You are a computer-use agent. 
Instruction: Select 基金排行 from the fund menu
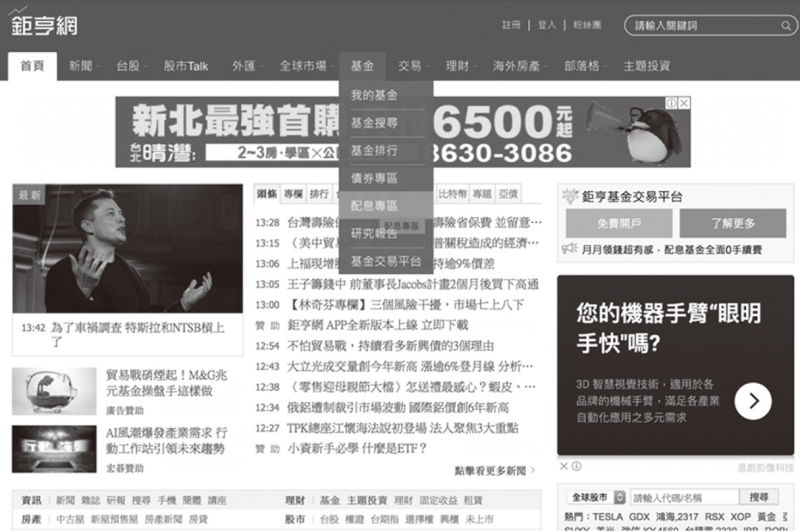pyautogui.click(x=374, y=150)
